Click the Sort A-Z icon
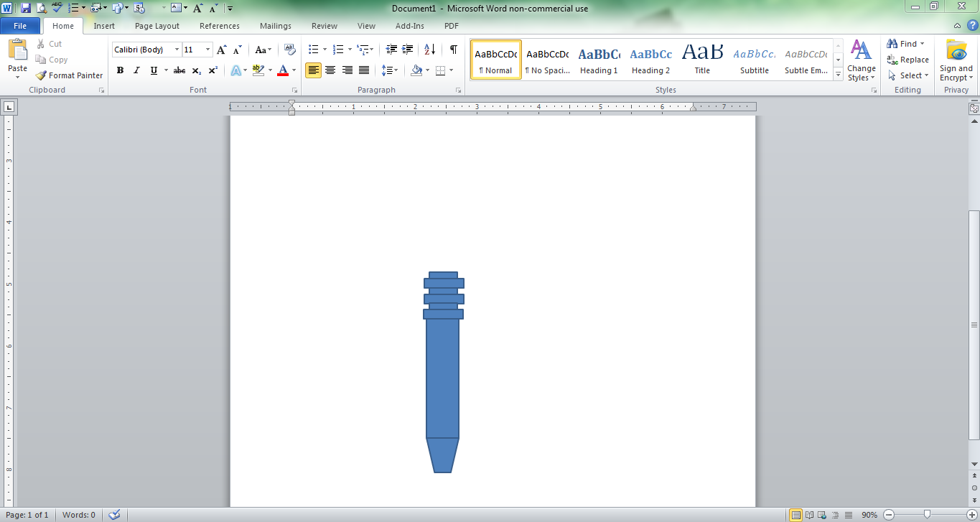The width and height of the screenshot is (980, 522). pyautogui.click(x=429, y=50)
